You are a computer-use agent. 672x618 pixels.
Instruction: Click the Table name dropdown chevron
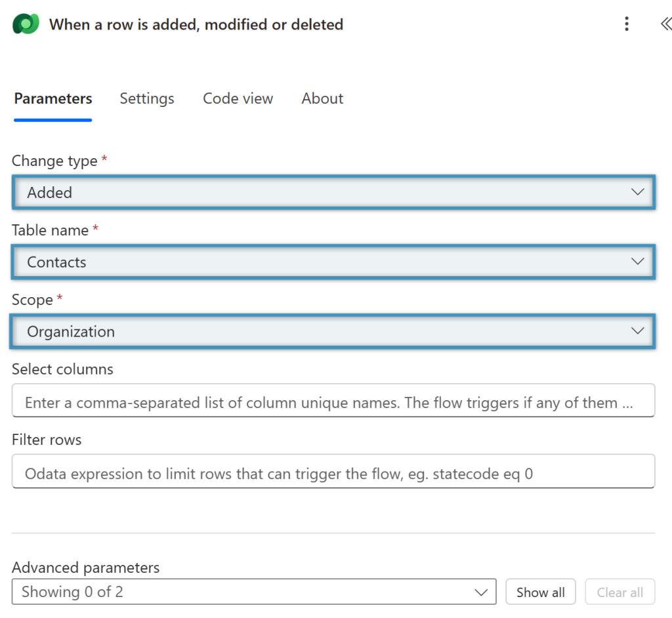(x=637, y=261)
